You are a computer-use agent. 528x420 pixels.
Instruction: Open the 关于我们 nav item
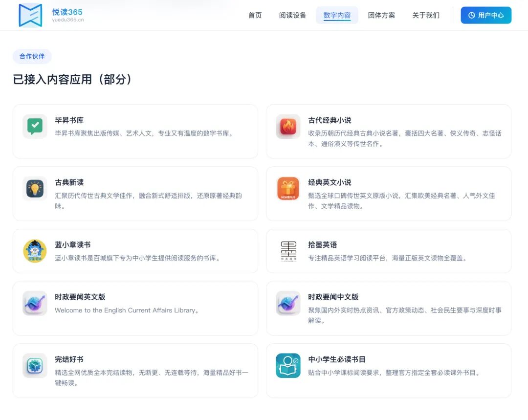tap(426, 15)
